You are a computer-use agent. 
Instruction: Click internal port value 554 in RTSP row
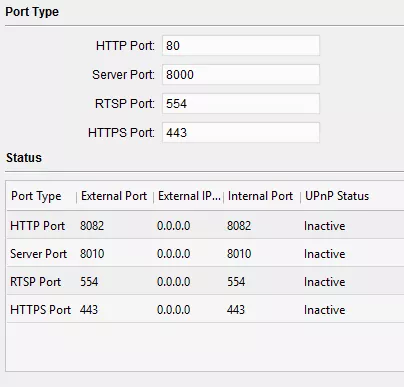pos(236,282)
